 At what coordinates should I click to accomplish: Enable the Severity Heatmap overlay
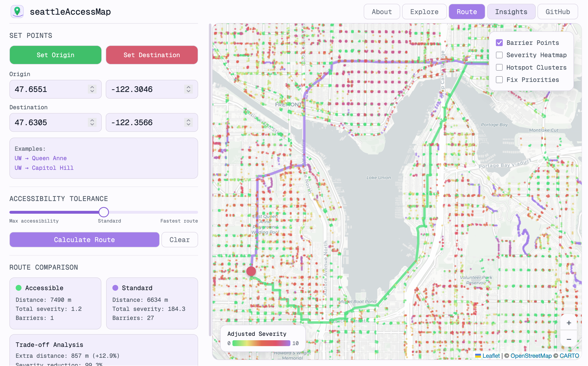click(499, 55)
